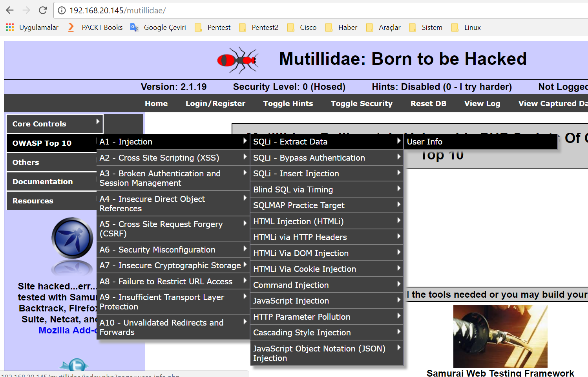Select JavaScript Object Notation (JSON) Injection
The width and height of the screenshot is (588, 377).
pyautogui.click(x=327, y=353)
